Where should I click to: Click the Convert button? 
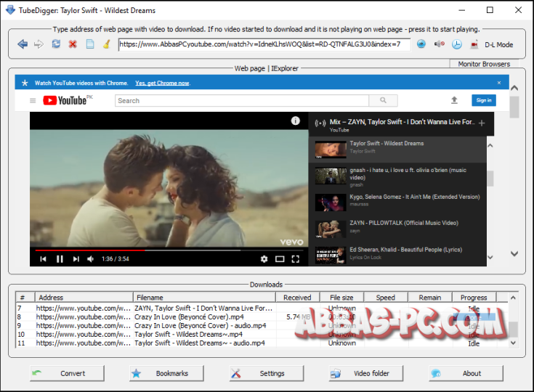[67, 373]
